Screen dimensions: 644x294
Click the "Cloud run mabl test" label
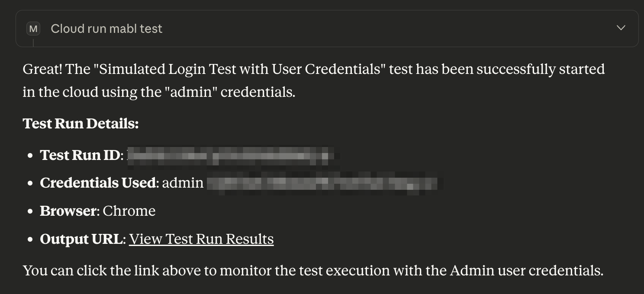pyautogui.click(x=106, y=29)
